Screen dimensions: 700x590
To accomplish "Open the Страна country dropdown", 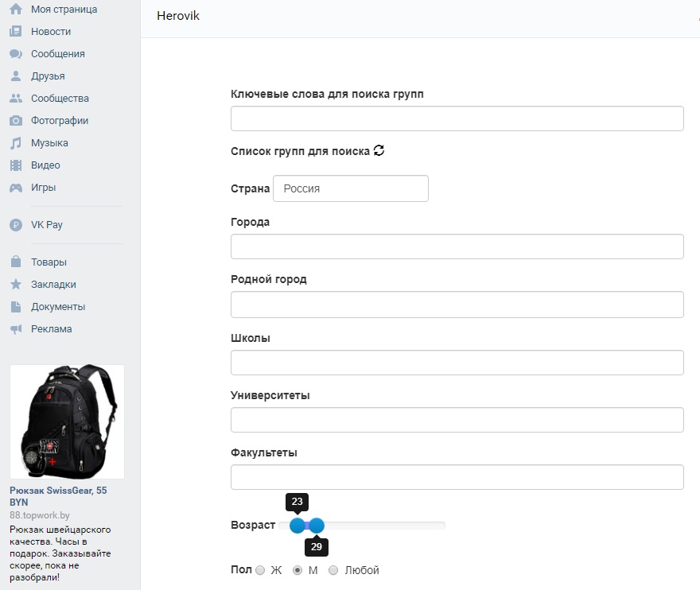I will (x=350, y=188).
